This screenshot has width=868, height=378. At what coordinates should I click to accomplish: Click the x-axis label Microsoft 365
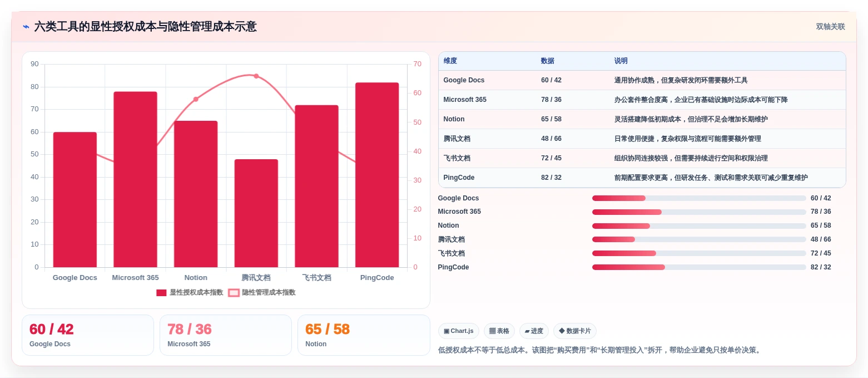[x=135, y=277]
